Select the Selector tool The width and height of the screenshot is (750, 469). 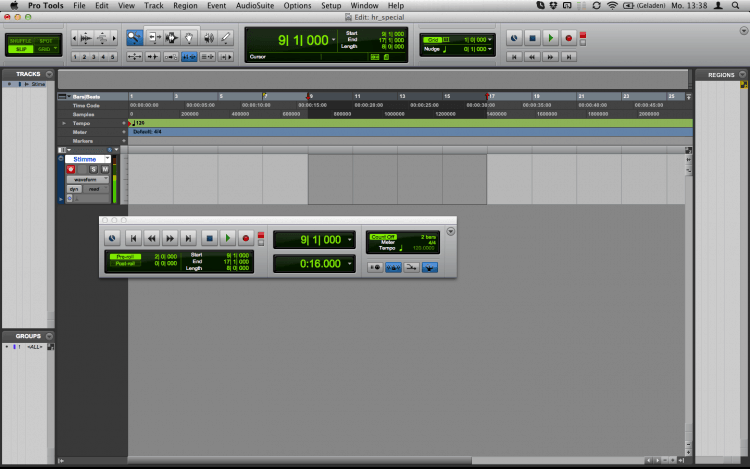(172, 38)
